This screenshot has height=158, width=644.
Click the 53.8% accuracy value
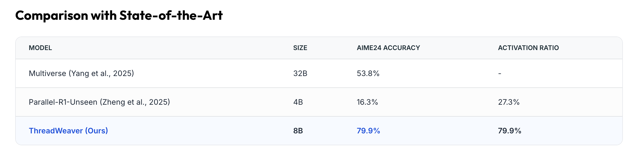pyautogui.click(x=368, y=73)
